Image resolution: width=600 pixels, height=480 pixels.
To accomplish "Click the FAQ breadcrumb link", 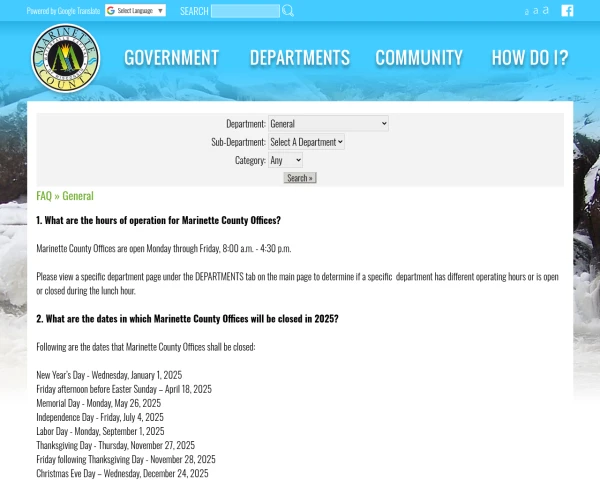I will 44,196.
